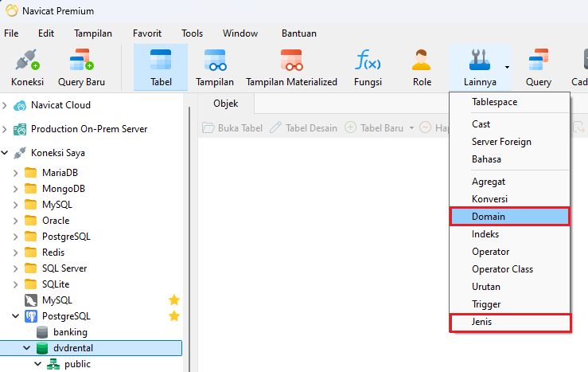
Task: Click the Tabel Desain button
Action: click(x=303, y=128)
